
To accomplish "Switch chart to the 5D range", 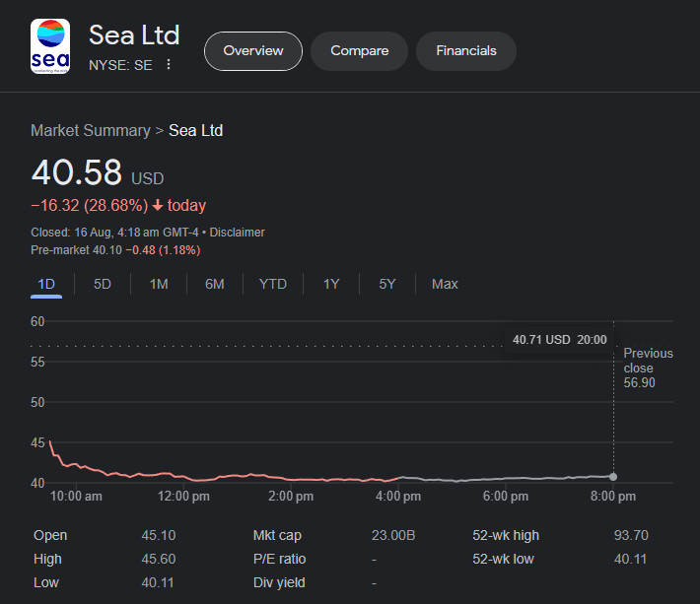I will pos(103,284).
